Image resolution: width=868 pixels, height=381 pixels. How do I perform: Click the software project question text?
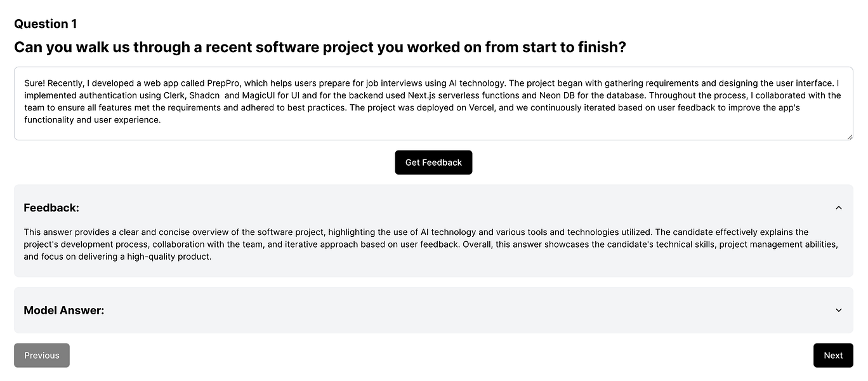[320, 47]
